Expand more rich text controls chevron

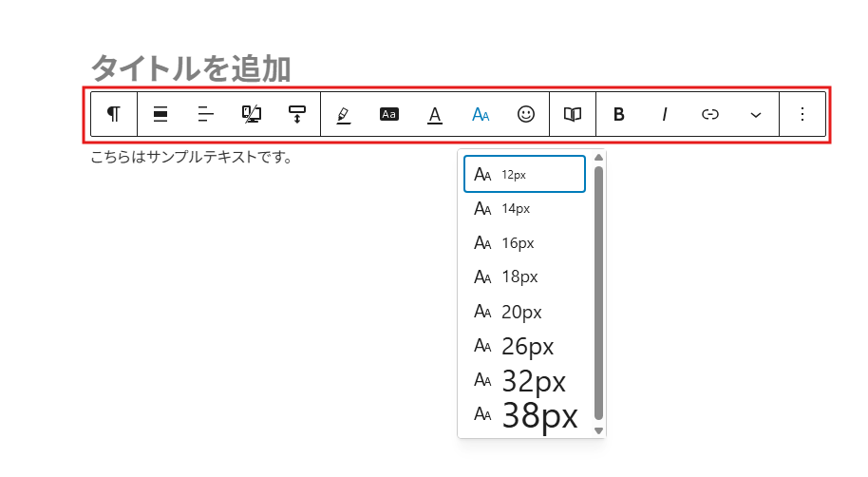click(756, 114)
